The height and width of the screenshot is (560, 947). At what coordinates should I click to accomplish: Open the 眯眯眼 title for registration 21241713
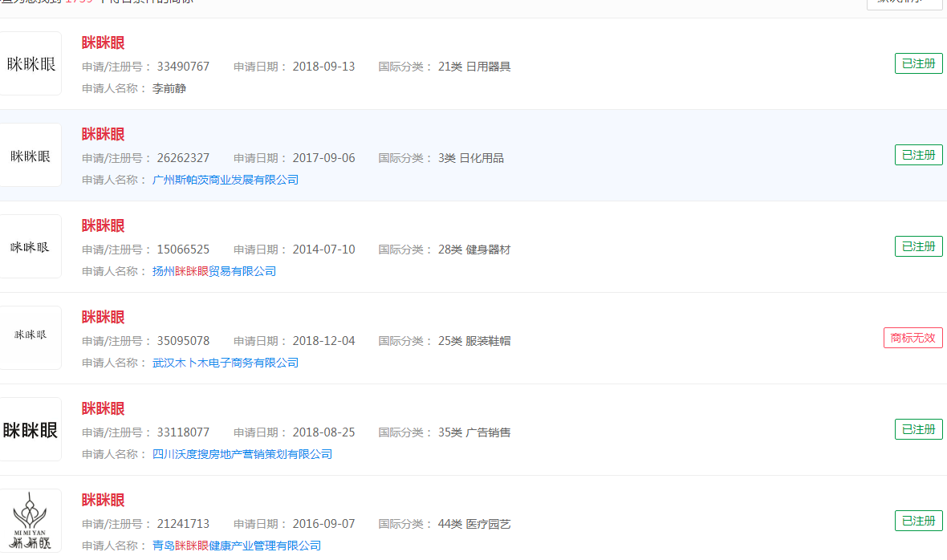pyautogui.click(x=104, y=501)
